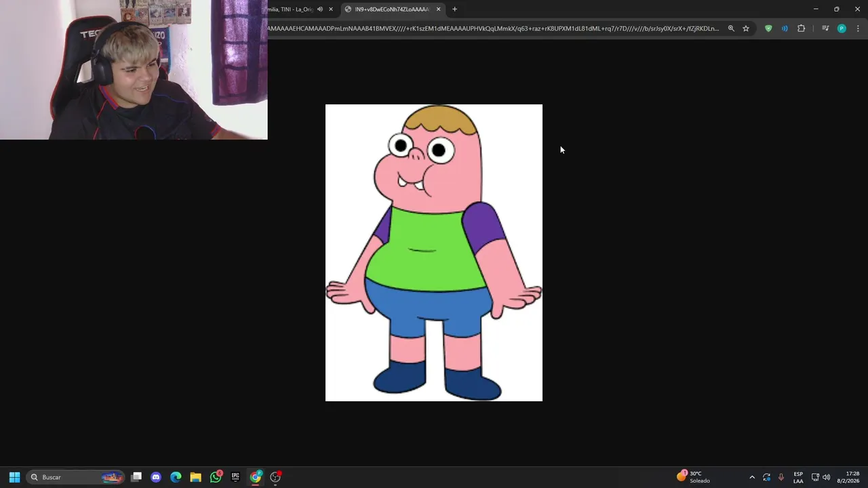Show hidden system tray icons

(752, 477)
